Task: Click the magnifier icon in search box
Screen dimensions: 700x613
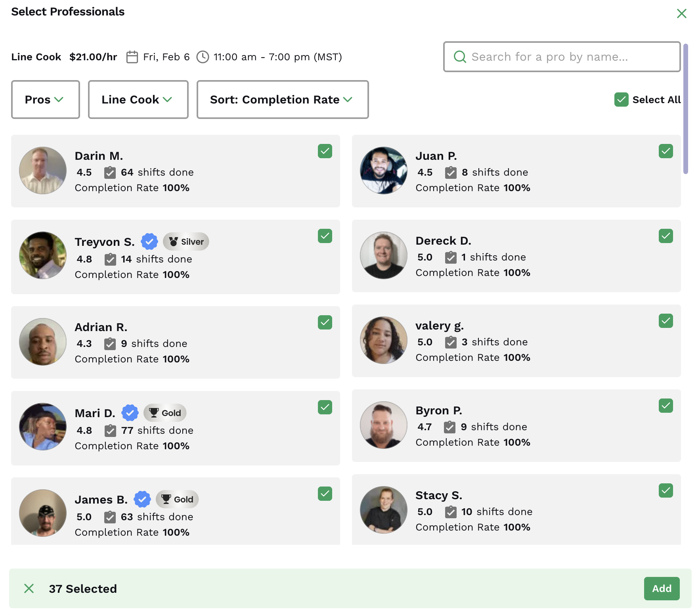Action: click(460, 57)
